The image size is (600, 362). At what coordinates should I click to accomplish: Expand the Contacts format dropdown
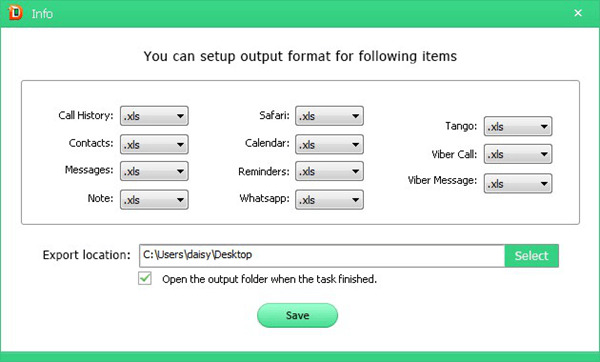pos(154,144)
